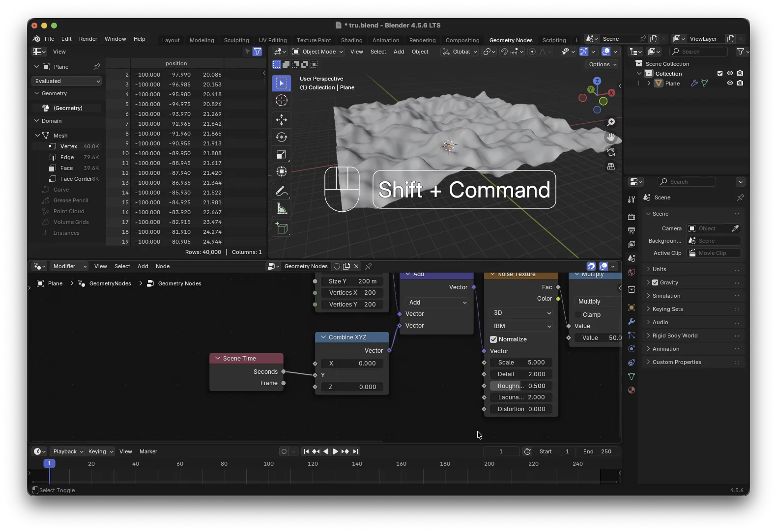
Task: Expand the Rigid Body World panel
Action: click(x=674, y=336)
